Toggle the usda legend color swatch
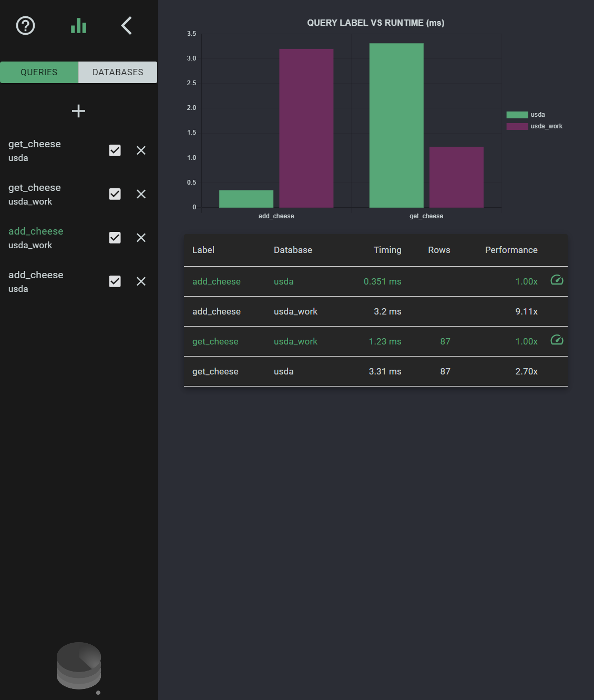 coord(517,115)
